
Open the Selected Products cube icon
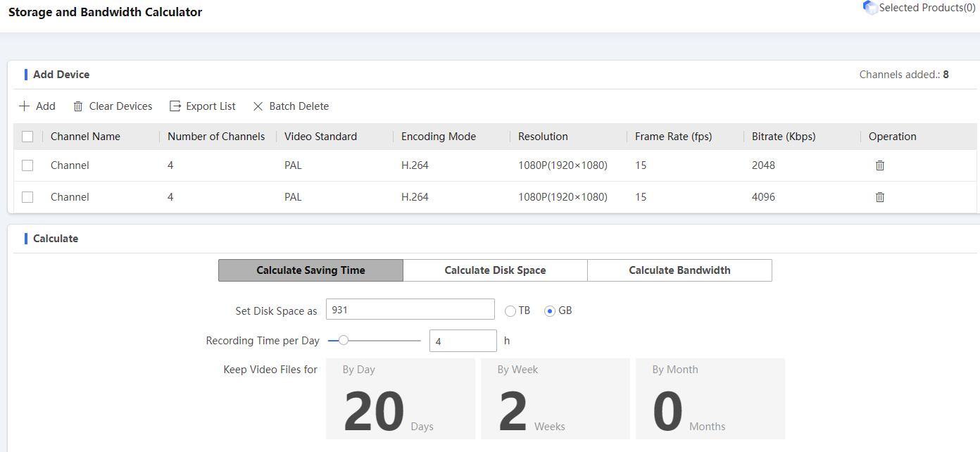point(870,8)
